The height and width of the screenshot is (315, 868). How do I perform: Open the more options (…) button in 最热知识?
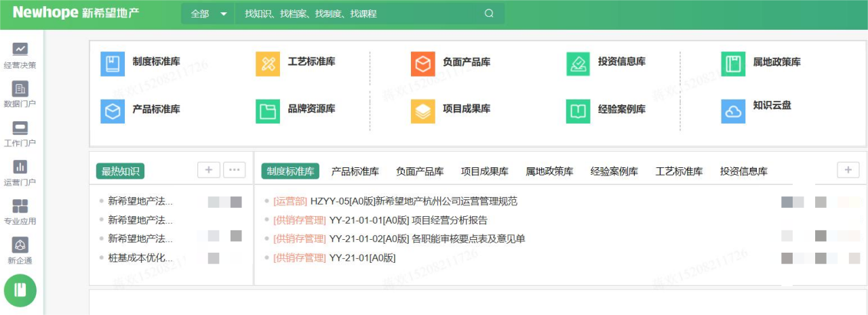[234, 170]
